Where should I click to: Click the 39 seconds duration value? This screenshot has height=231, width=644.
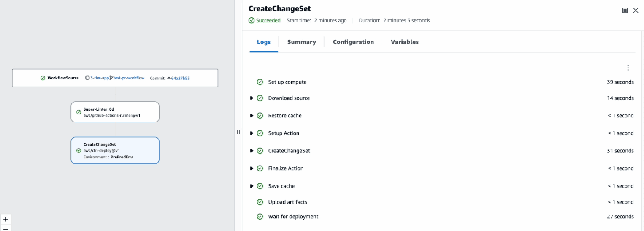[x=620, y=82]
